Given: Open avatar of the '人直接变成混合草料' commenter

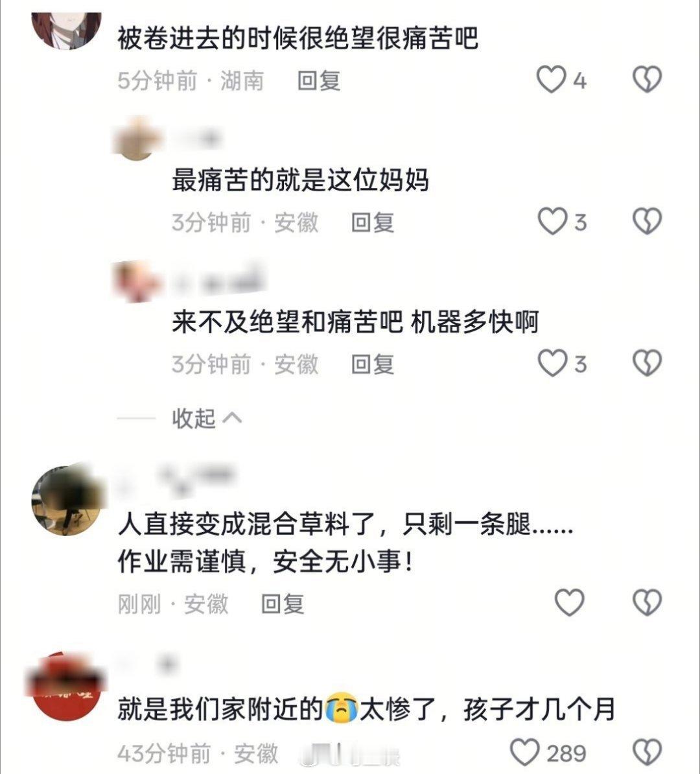Looking at the screenshot, I should coord(66,500).
